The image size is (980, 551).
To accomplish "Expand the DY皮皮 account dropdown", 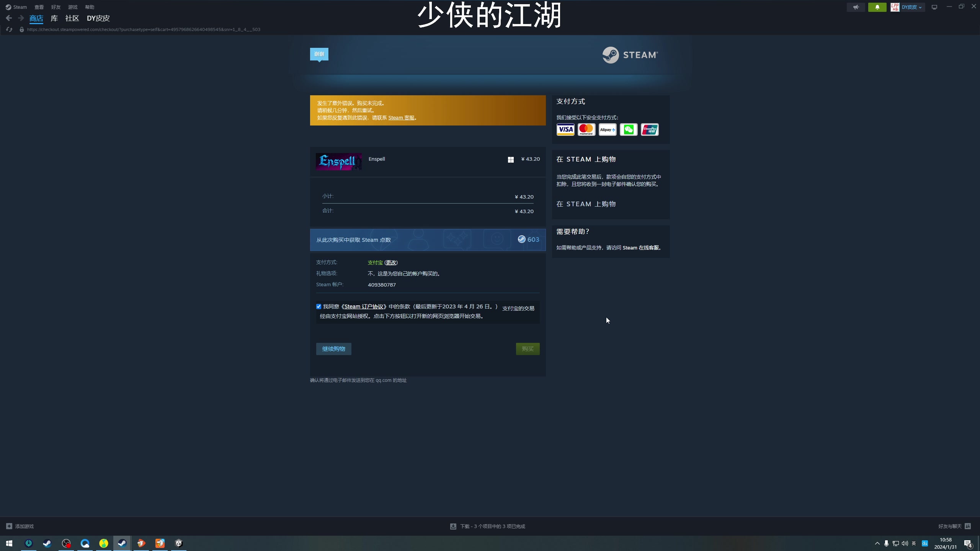I will point(911,7).
